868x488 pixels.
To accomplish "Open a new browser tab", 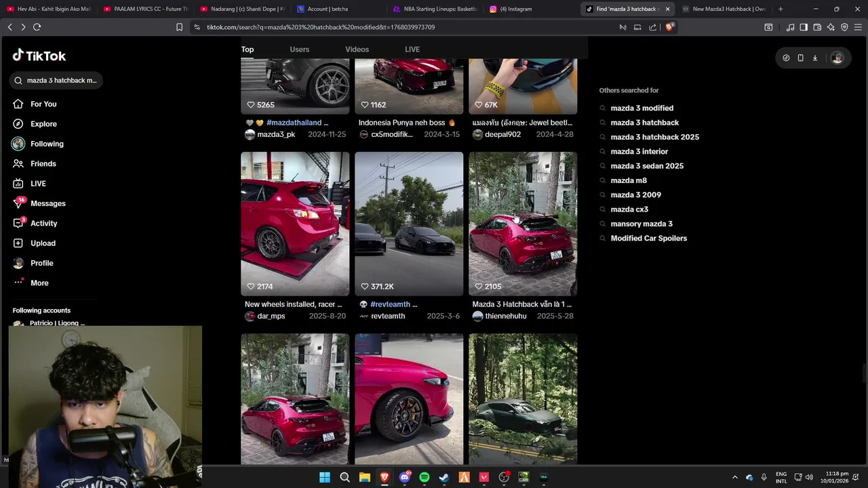I will click(x=781, y=9).
